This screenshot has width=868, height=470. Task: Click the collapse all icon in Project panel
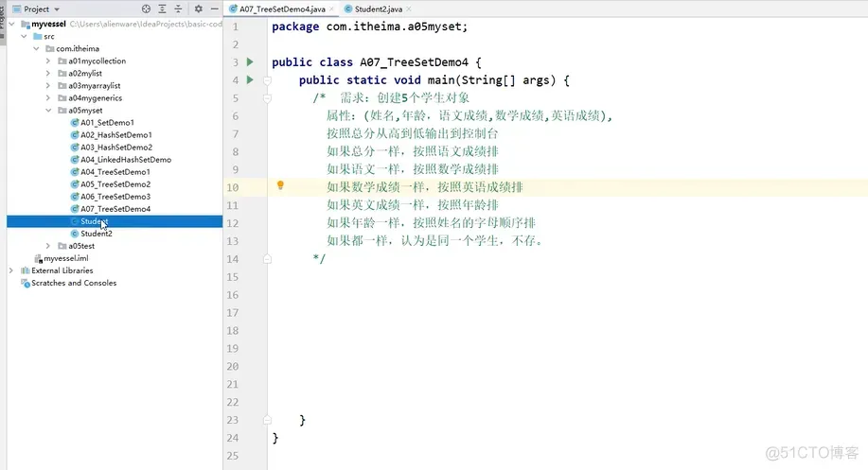pos(178,9)
